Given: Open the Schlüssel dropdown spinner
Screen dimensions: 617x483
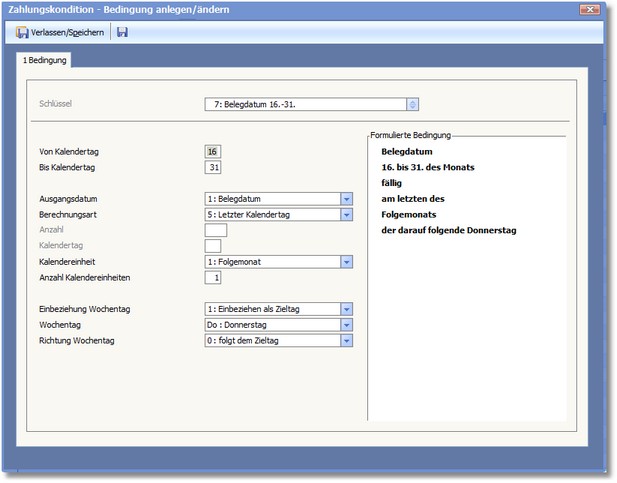Looking at the screenshot, I should point(413,103).
